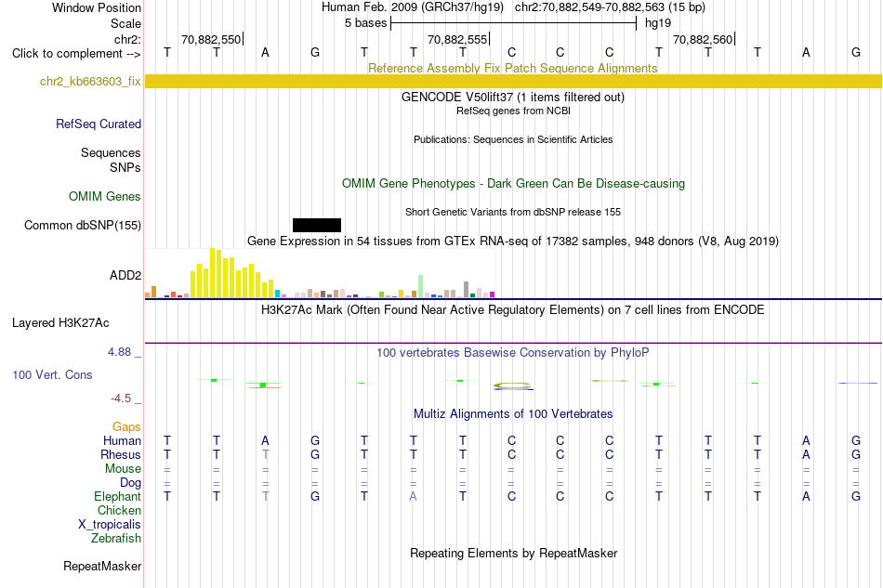Viewport: 883px width, 588px height.
Task: Click the 'Click to complement -->' label
Action: coord(76,54)
